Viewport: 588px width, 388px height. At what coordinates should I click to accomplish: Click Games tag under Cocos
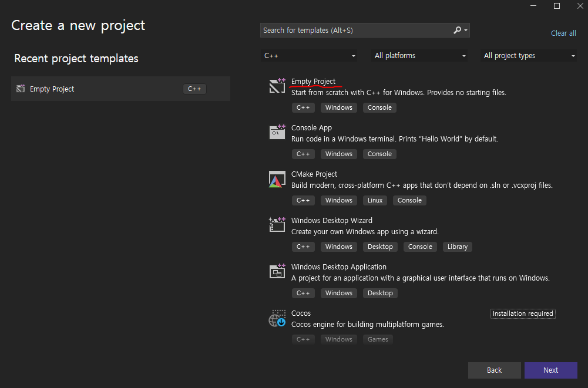[378, 339]
